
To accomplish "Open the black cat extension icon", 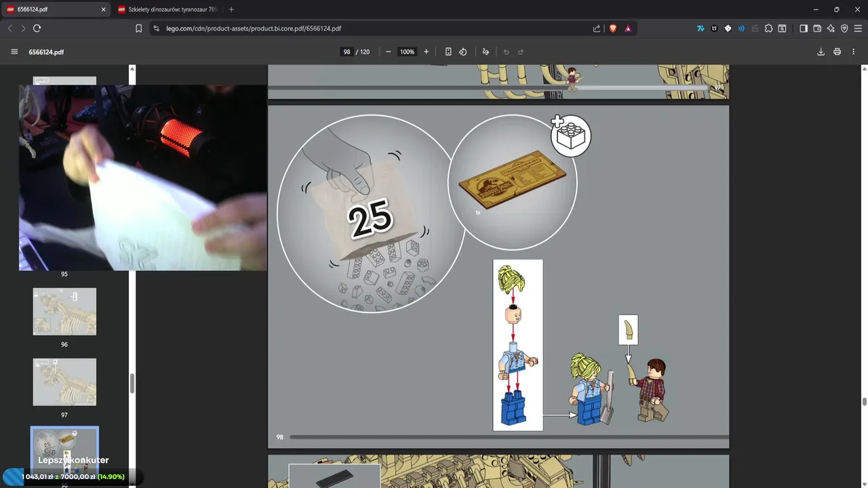I will click(714, 28).
